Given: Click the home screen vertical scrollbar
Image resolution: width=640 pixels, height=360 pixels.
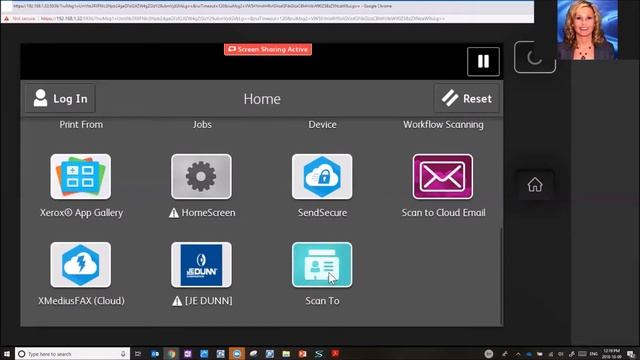Looking at the screenshot, I should 501,276.
